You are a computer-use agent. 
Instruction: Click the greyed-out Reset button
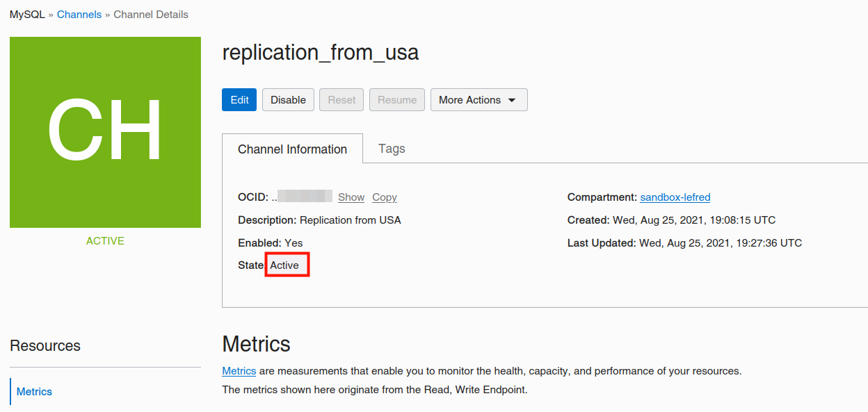pyautogui.click(x=341, y=100)
